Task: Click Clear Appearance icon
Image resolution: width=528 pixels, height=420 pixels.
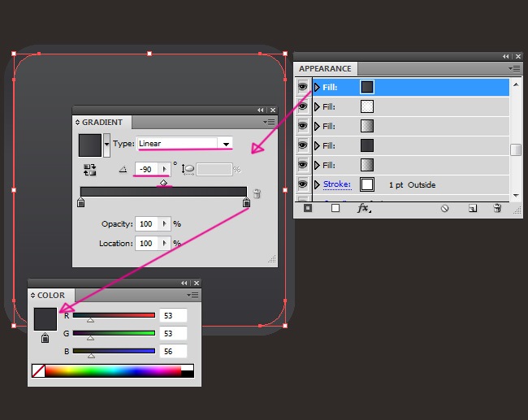Action: pyautogui.click(x=444, y=209)
